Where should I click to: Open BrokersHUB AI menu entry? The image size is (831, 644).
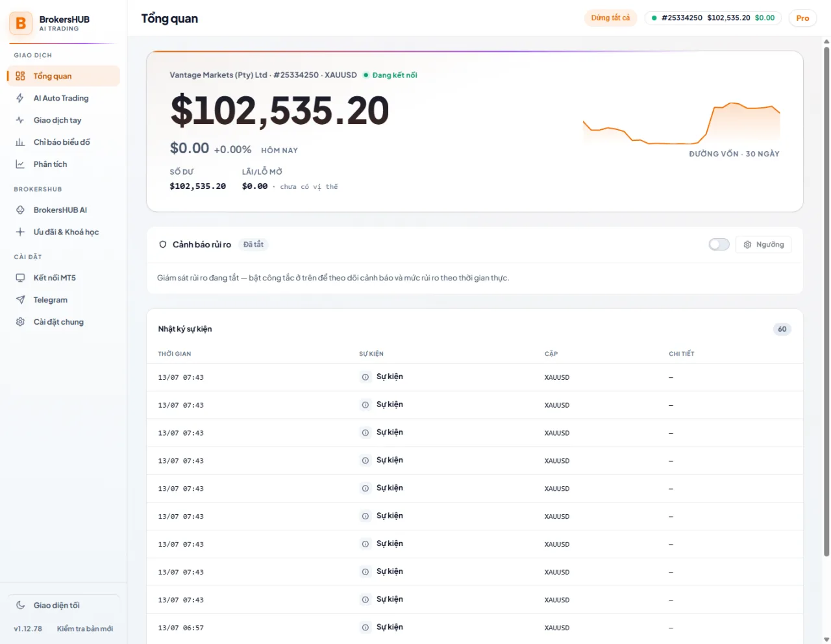pyautogui.click(x=64, y=210)
